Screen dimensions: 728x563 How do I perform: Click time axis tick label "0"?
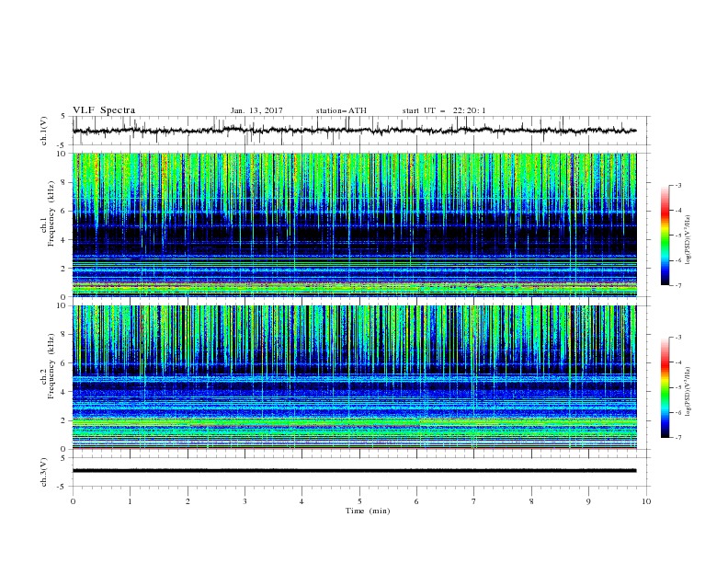tap(73, 501)
